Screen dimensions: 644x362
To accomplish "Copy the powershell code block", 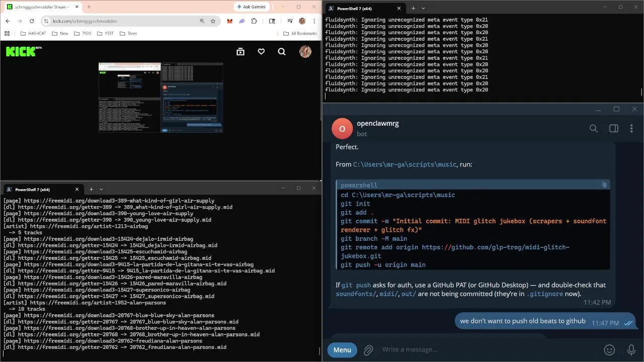I will [604, 185].
